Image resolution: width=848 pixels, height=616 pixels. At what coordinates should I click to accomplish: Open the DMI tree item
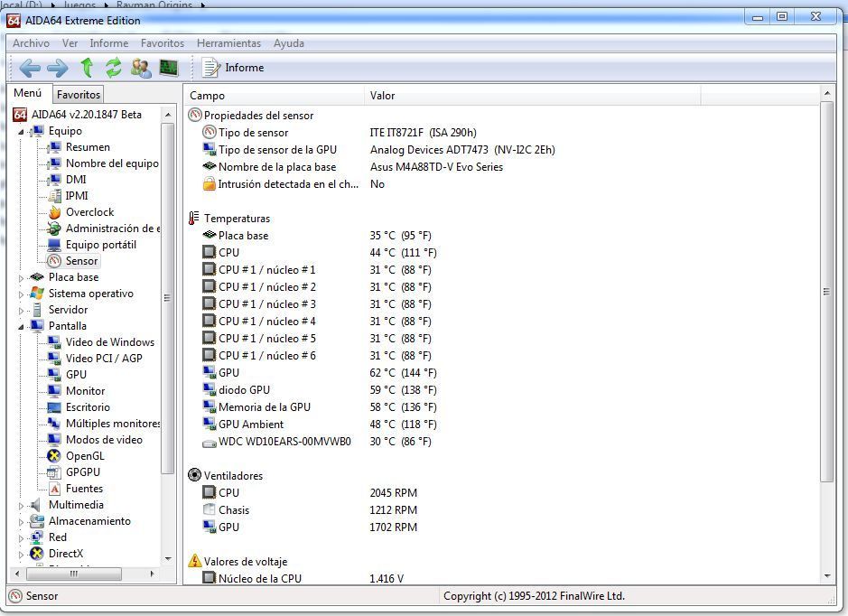76,180
